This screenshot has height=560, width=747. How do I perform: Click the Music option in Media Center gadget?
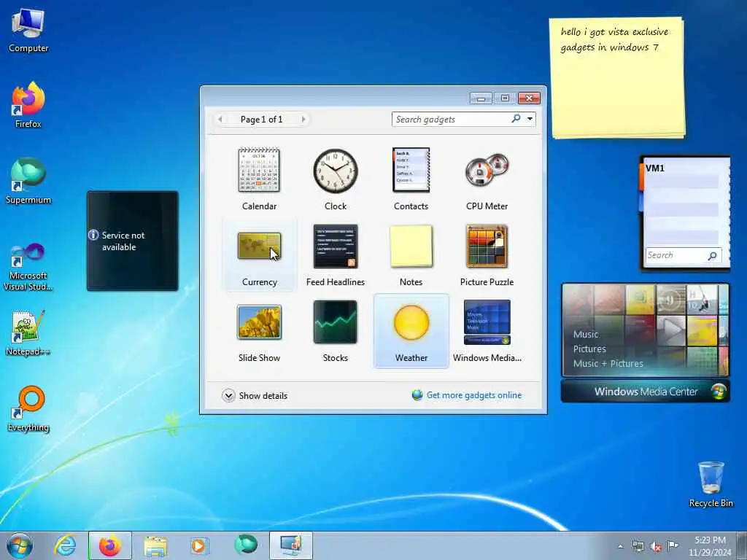pyautogui.click(x=586, y=334)
